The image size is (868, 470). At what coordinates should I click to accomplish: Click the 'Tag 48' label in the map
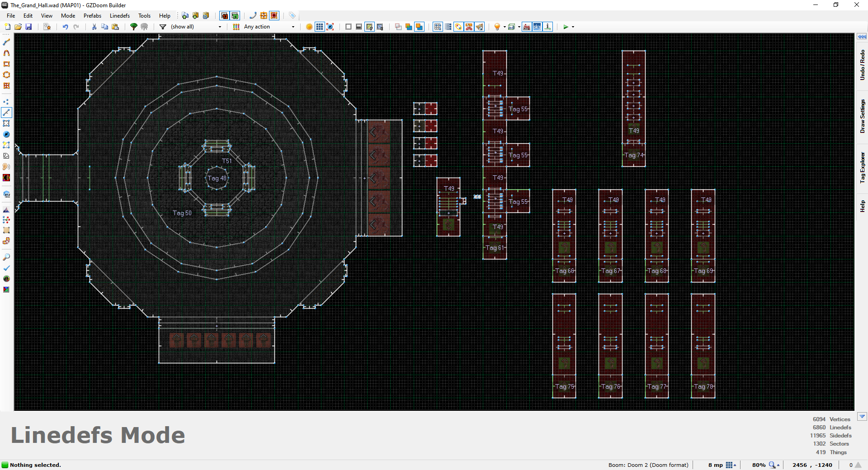click(217, 178)
